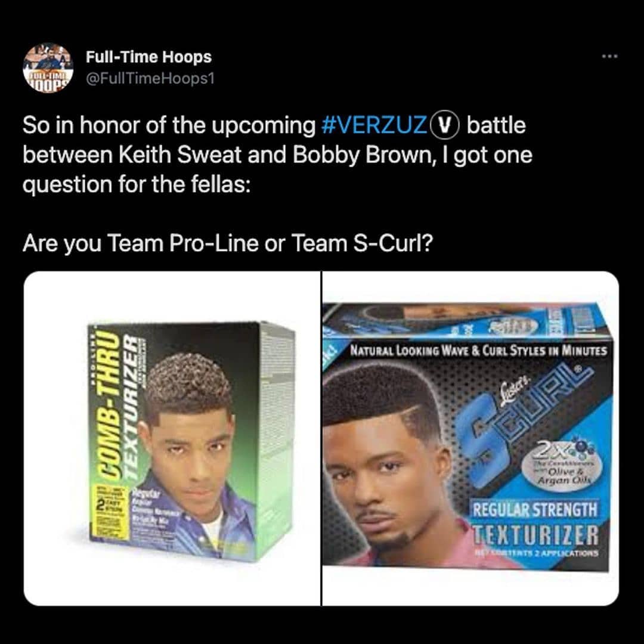Screen dimensions: 644x644
Task: Open the Full-Time Hoops display name
Action: coord(148,57)
